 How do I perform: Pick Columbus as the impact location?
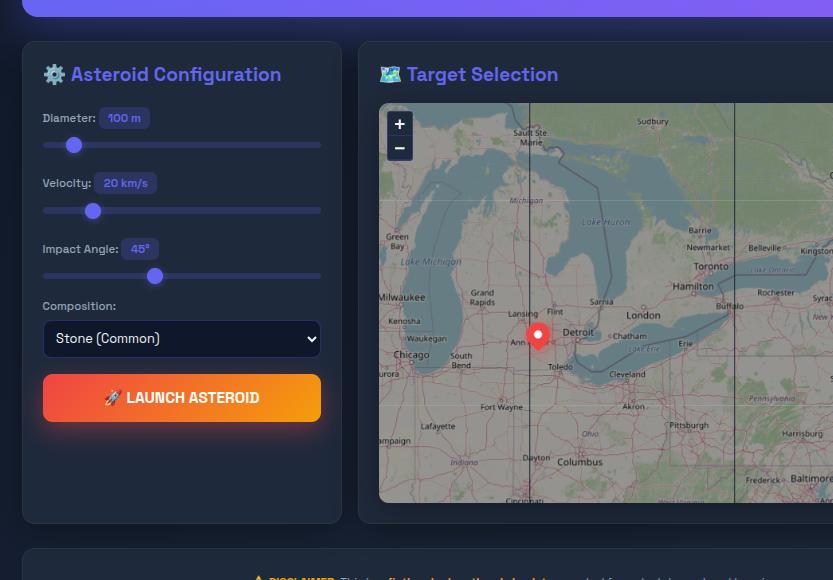[x=579, y=462]
